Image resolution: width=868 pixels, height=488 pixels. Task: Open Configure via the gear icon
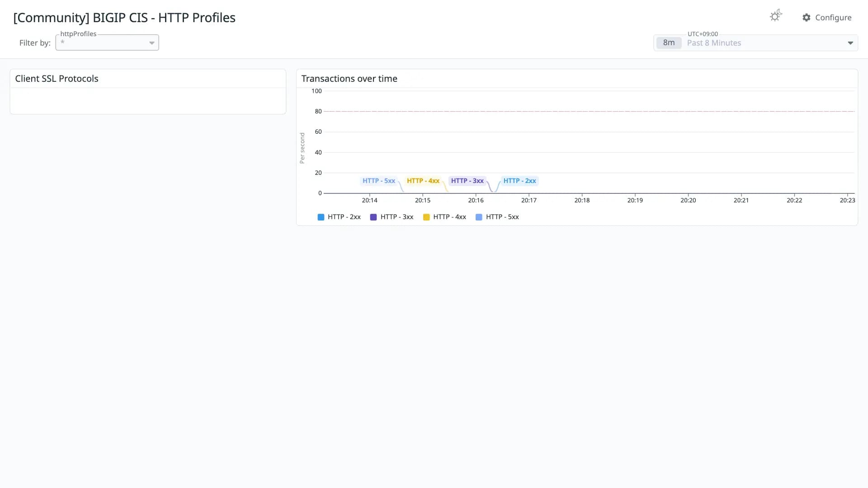click(807, 18)
